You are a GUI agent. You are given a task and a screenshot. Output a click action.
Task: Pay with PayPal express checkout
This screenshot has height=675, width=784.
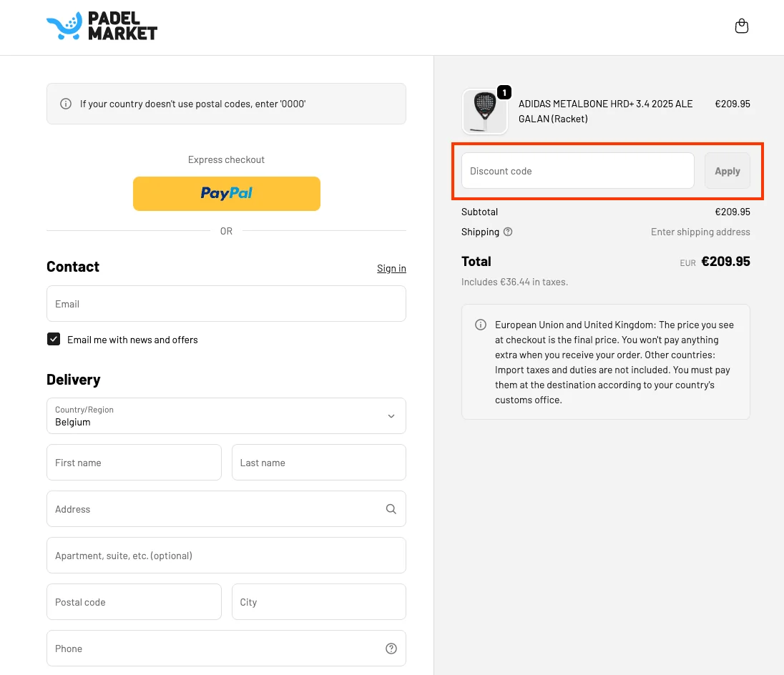226,193
